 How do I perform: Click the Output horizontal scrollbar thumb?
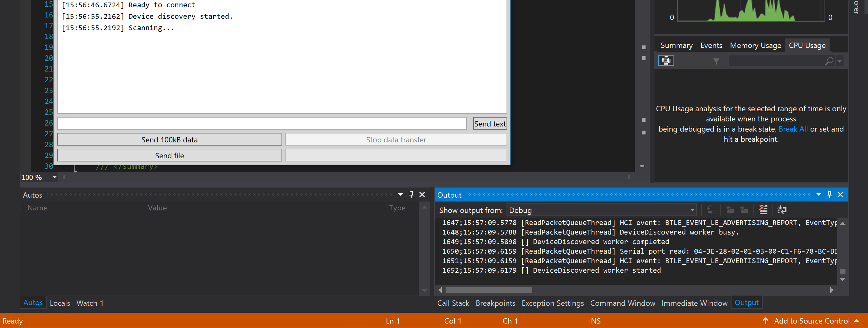(x=488, y=290)
